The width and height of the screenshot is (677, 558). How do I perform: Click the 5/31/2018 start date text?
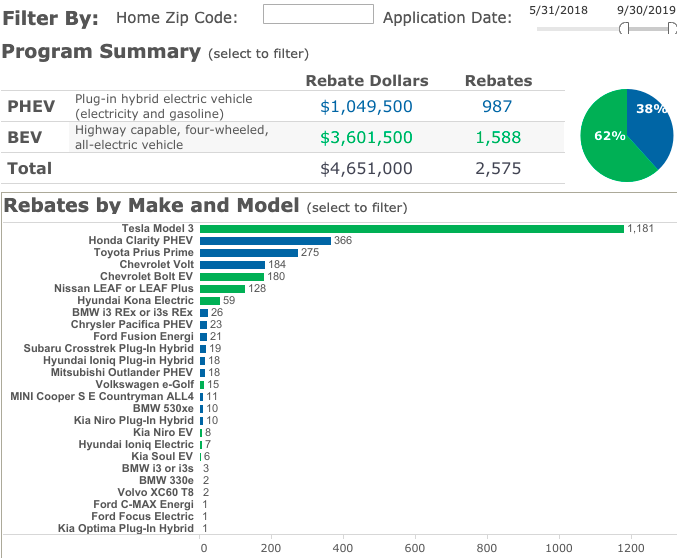pyautogui.click(x=558, y=10)
